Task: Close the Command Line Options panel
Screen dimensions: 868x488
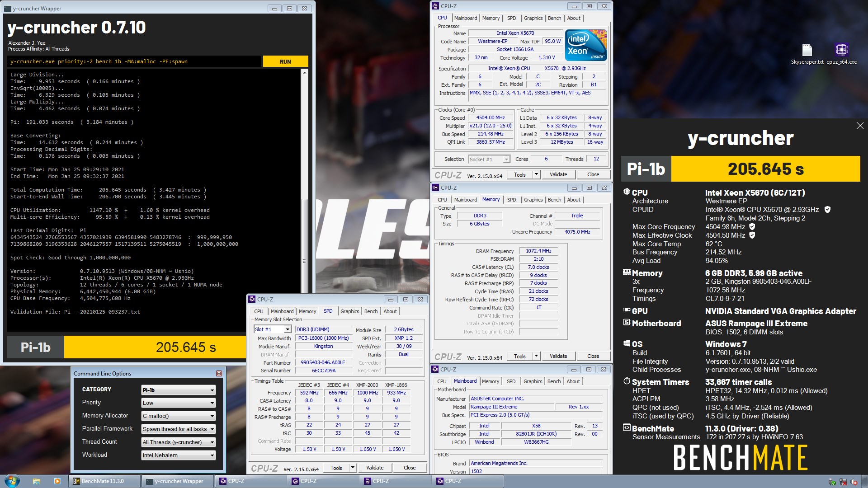Action: (x=219, y=373)
